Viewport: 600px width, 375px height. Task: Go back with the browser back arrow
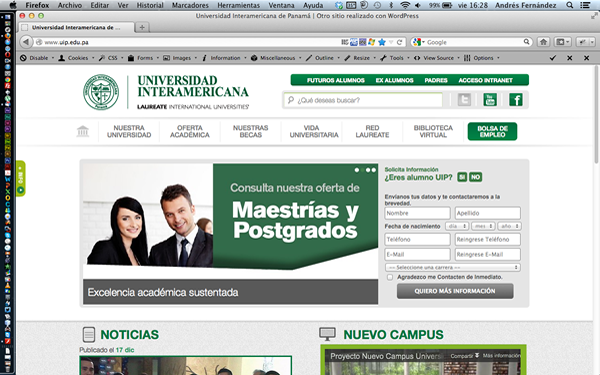pyautogui.click(x=26, y=42)
